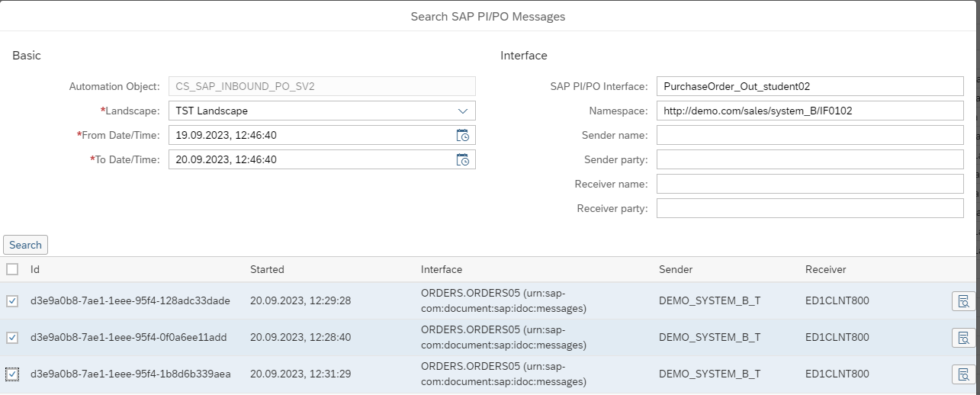Click the Interface column header

442,269
